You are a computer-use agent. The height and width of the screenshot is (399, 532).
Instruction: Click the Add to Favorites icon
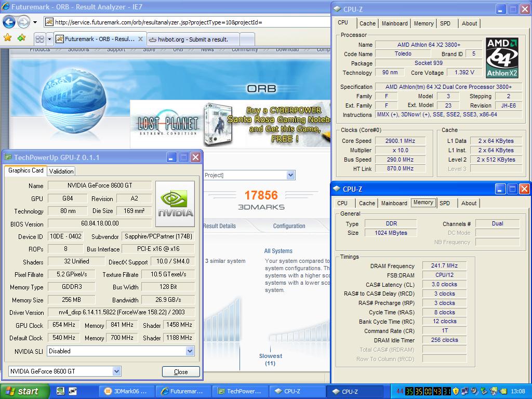[x=22, y=37]
